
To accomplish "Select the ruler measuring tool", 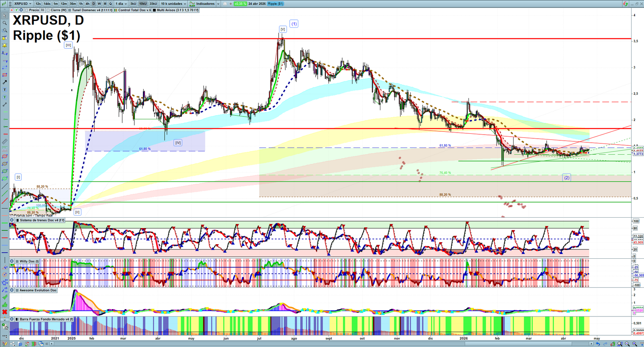I will pyautogui.click(x=5, y=141).
